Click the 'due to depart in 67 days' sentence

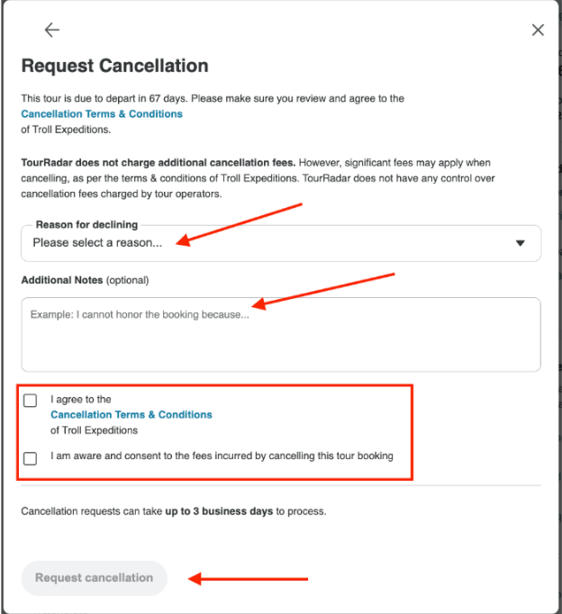213,98
